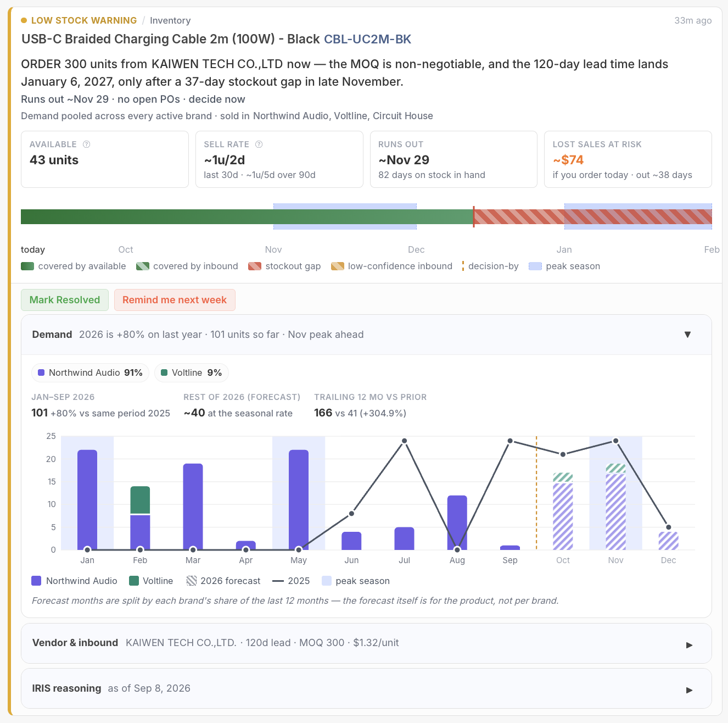Toggle the Northwind Audio 91% brand chip
Viewport: 728px width, 723px height.
pyautogui.click(x=90, y=372)
